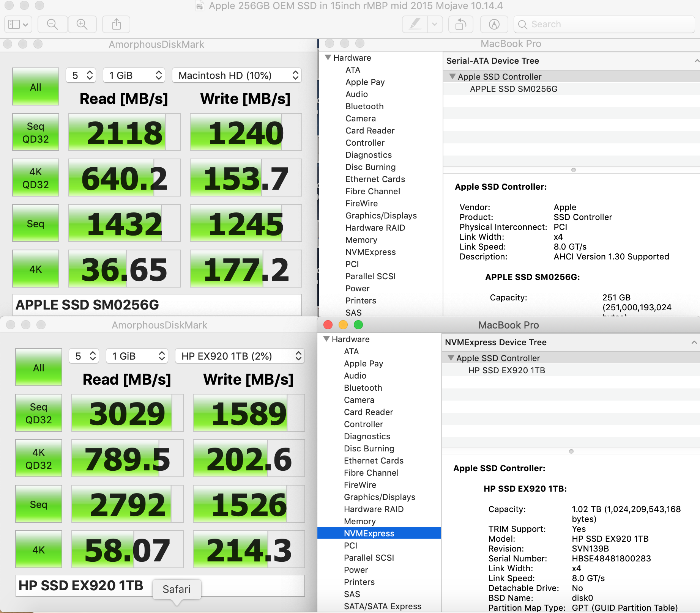Select Graphics/Displays in top MacBook Pro sidebar
This screenshot has height=613, width=700.
pos(381,215)
